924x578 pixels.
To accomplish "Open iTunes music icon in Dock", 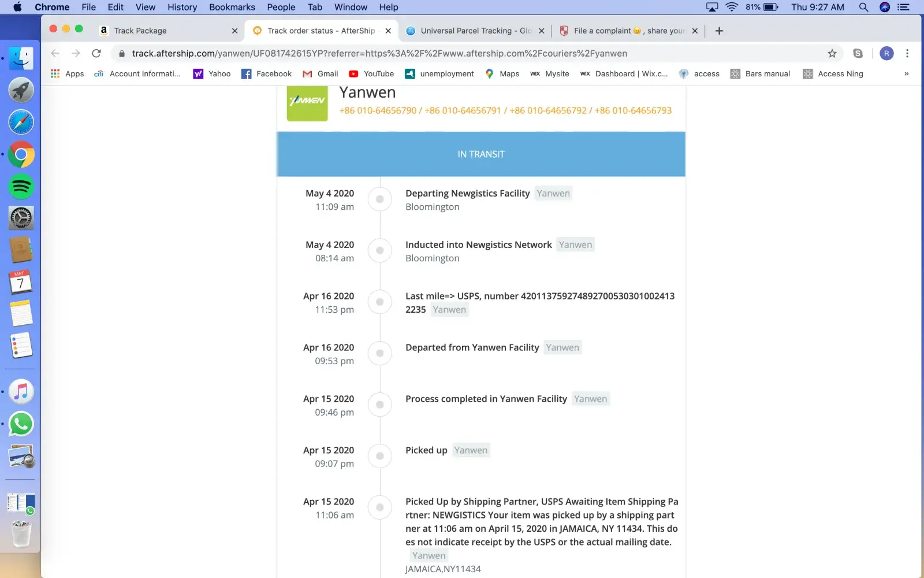I will coord(21,392).
